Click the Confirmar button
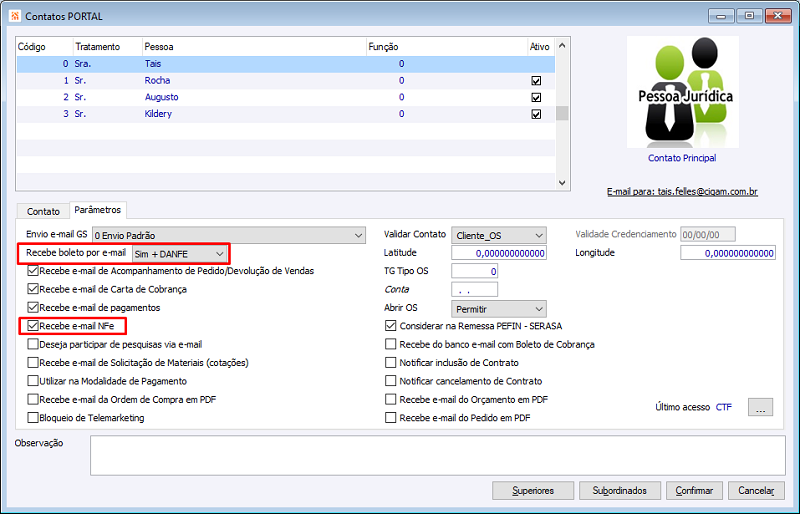Image resolution: width=800 pixels, height=514 pixels. click(x=694, y=491)
